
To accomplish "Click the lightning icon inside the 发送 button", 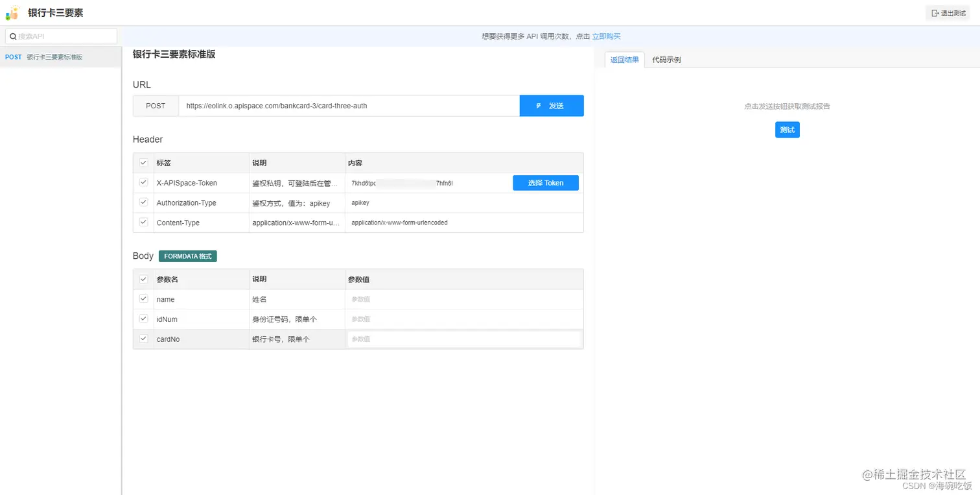I will click(x=539, y=105).
